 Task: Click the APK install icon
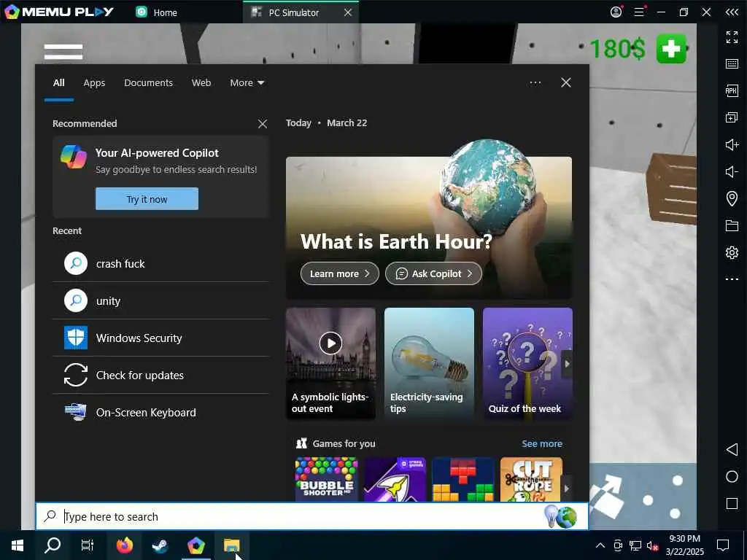point(732,90)
